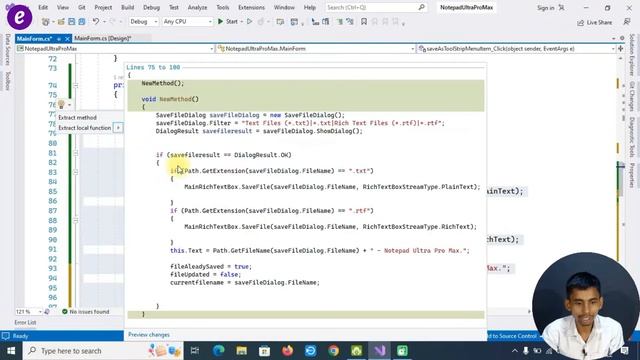Open the Edit menu
The width and height of the screenshot is (640, 360).
pyautogui.click(x=43, y=7)
